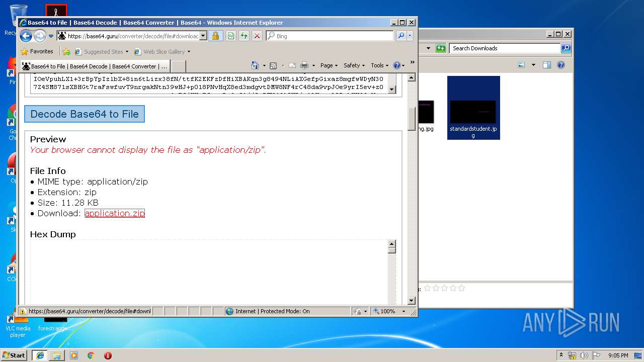Viewport: 644px width, 362px height.
Task: Go back with the IE Back arrow
Action: tap(26, 36)
